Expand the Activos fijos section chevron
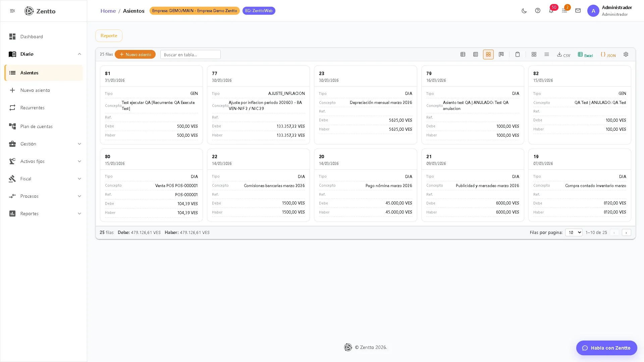This screenshot has height=362, width=644. 79,161
